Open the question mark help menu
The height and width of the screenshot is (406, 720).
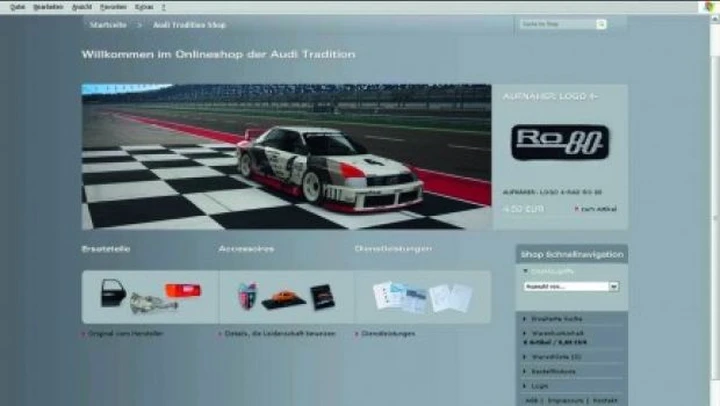(x=164, y=7)
